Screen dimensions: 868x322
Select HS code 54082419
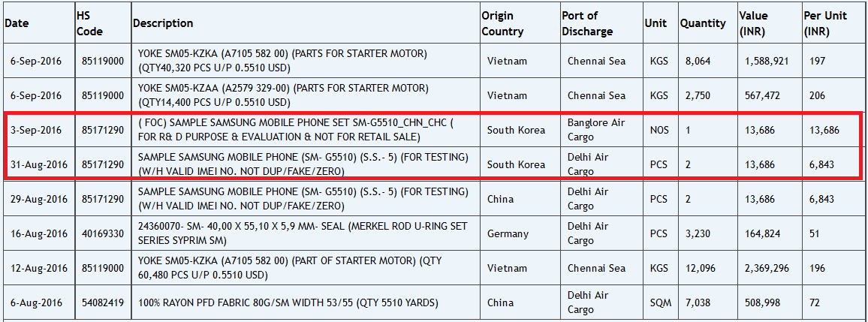pyautogui.click(x=102, y=302)
